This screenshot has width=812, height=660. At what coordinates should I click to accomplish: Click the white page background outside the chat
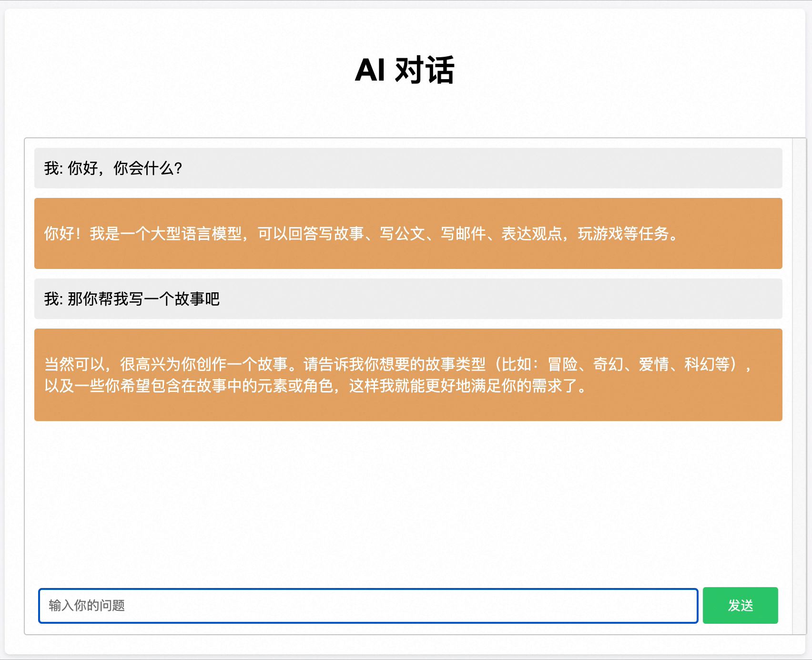[x=406, y=110]
